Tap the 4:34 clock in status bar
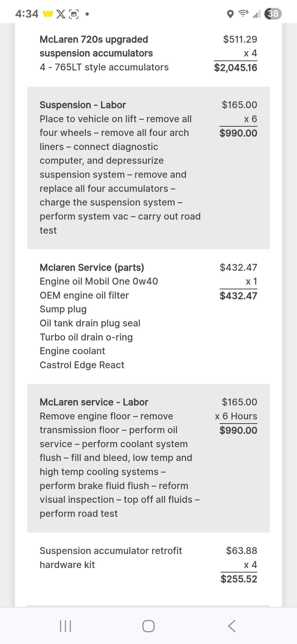Viewport: 297px width, 644px height. click(x=27, y=14)
